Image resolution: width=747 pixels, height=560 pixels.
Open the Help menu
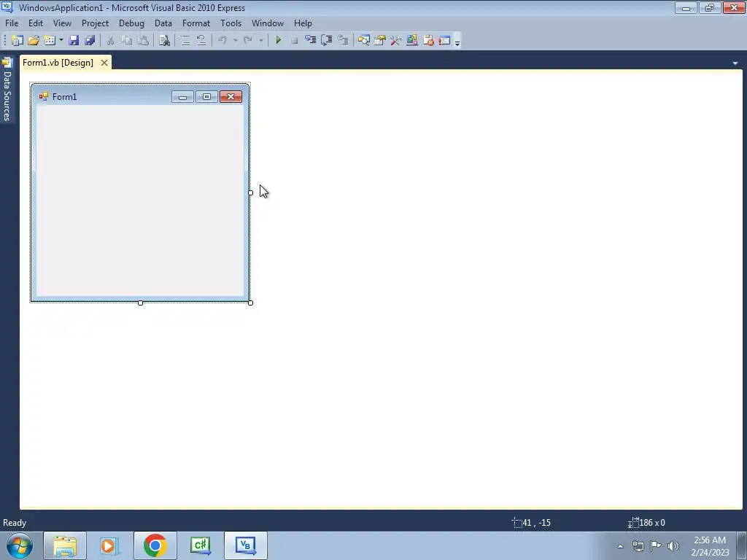[303, 23]
